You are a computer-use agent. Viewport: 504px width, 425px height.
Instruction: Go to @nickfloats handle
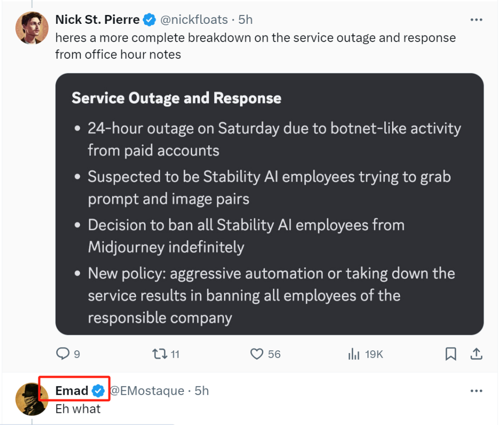click(194, 20)
